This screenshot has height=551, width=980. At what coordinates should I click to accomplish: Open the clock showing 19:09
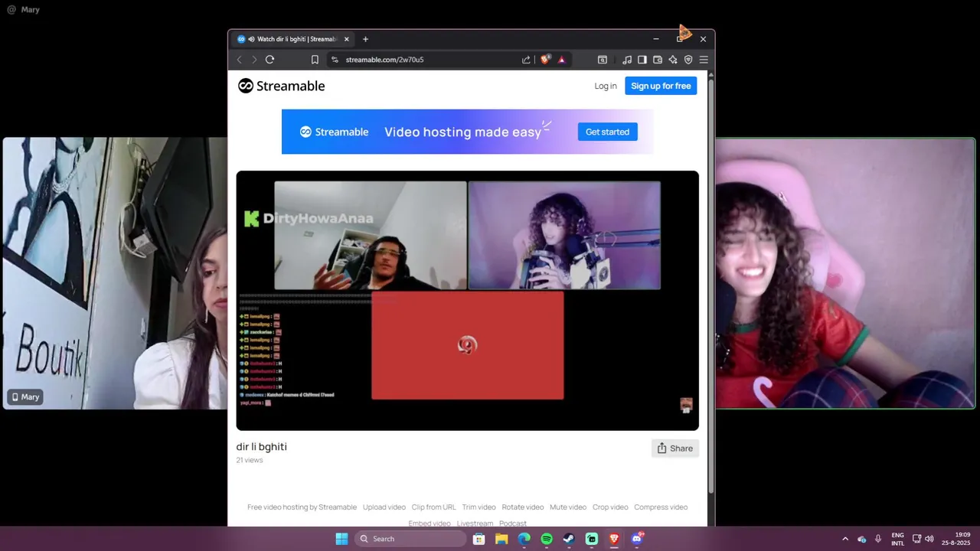[x=957, y=539]
